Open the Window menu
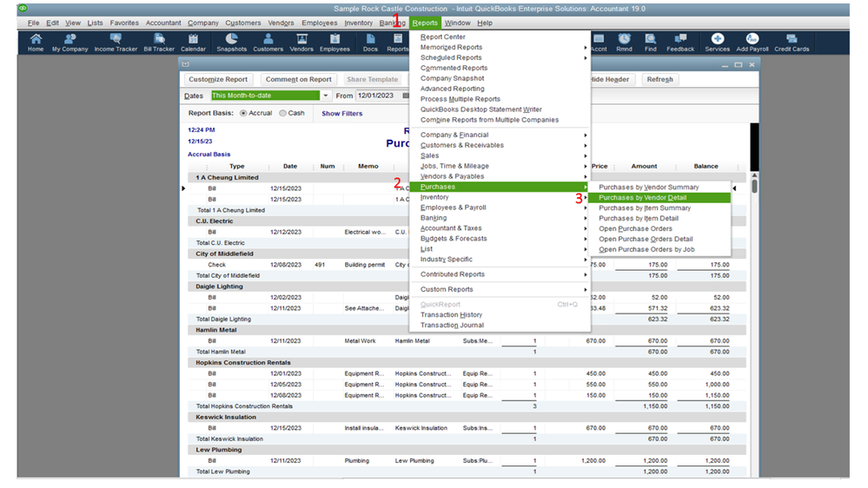This screenshot has width=868, height=488. click(x=457, y=23)
